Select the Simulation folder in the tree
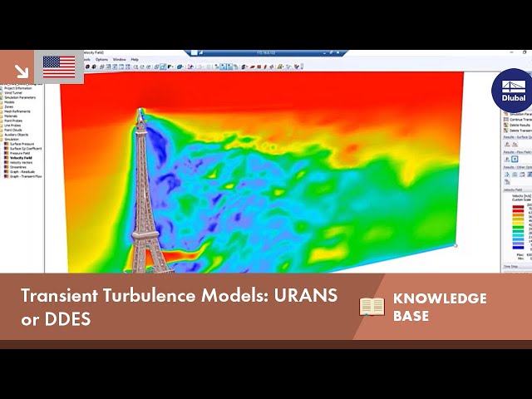 coord(12,139)
